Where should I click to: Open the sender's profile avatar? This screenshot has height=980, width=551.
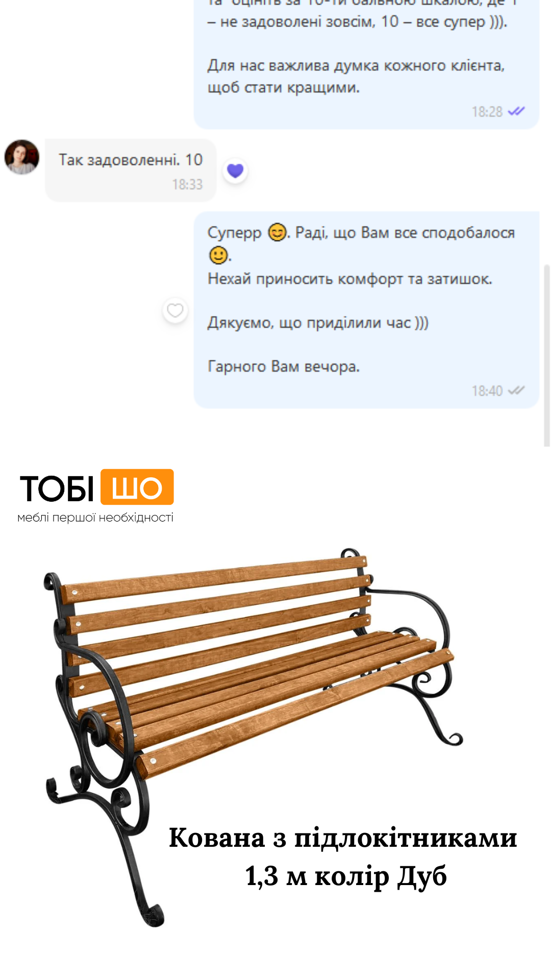pyautogui.click(x=22, y=157)
